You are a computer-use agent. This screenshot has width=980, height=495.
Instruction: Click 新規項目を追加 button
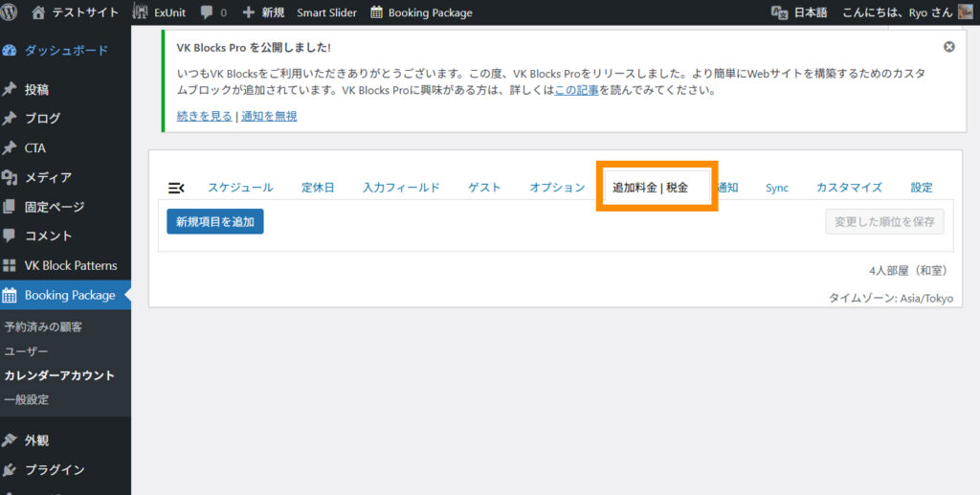coord(215,221)
